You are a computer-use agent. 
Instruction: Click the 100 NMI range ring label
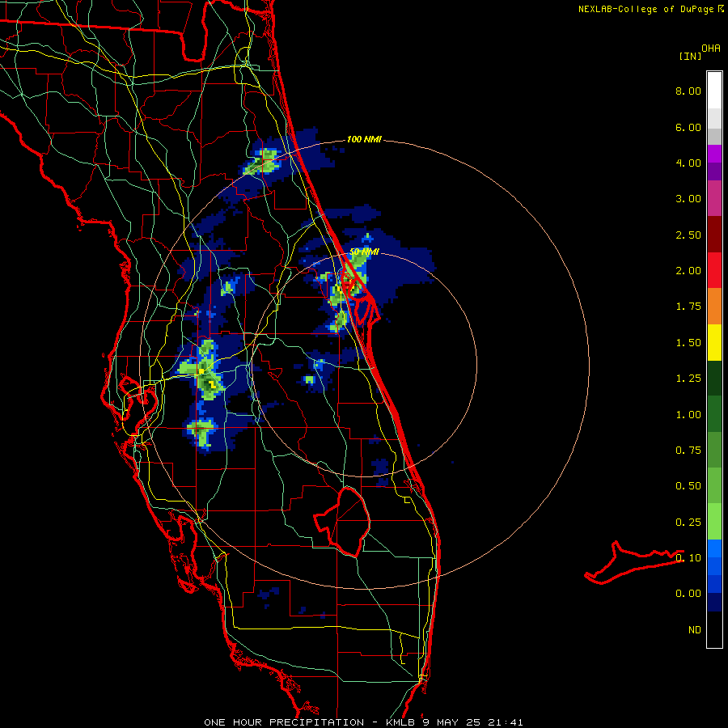tap(364, 139)
